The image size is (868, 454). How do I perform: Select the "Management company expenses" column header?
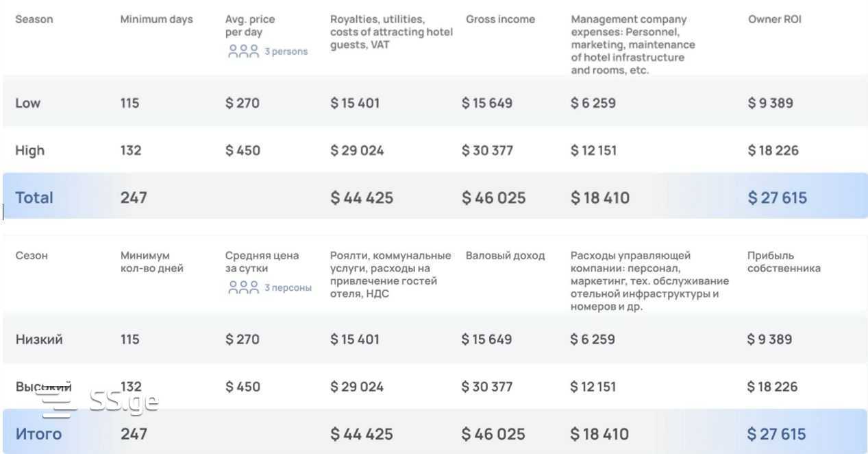point(633,45)
